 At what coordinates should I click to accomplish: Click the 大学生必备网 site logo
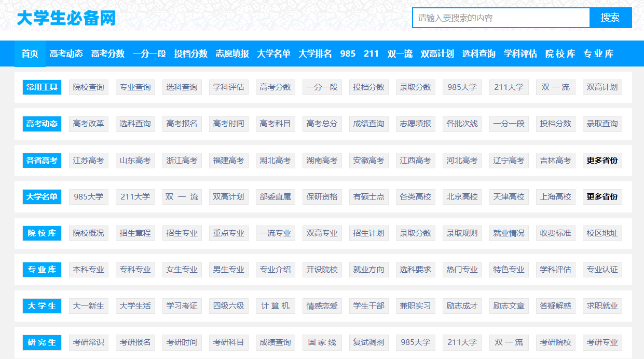click(66, 18)
